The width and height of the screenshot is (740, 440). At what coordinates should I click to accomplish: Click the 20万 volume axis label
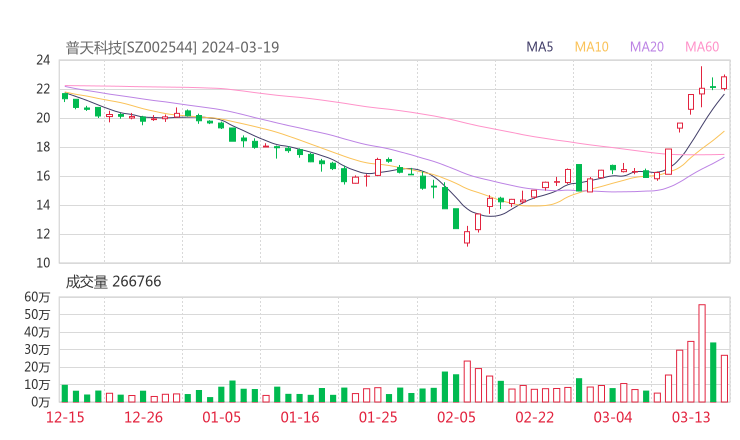pyautogui.click(x=37, y=367)
